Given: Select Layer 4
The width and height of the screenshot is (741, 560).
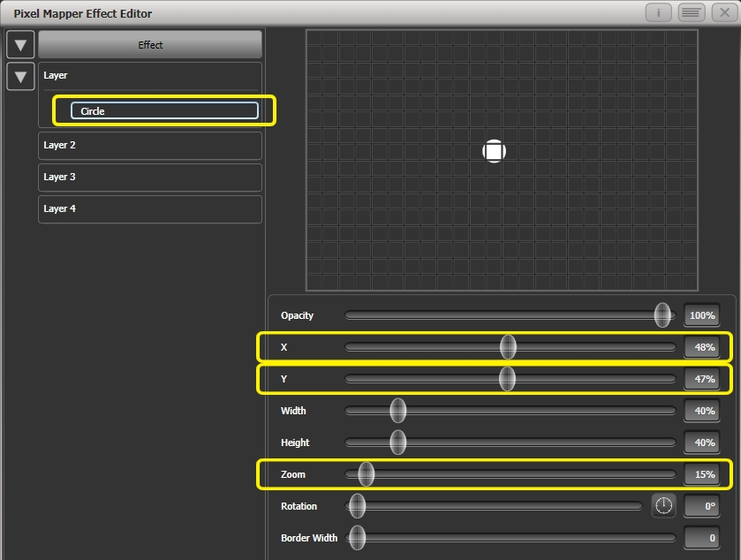Looking at the screenshot, I should point(149,208).
